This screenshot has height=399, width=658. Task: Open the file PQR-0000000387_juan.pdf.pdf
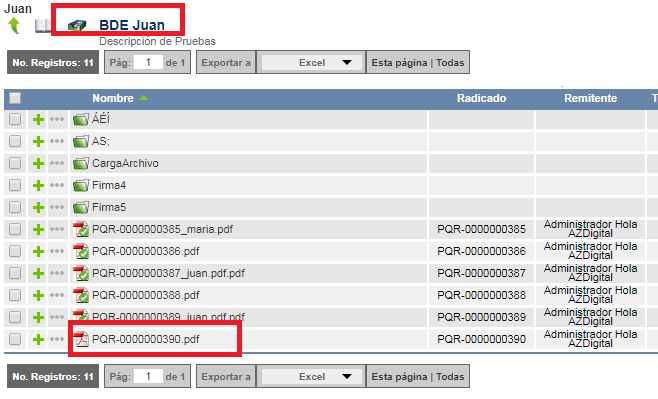tap(168, 273)
